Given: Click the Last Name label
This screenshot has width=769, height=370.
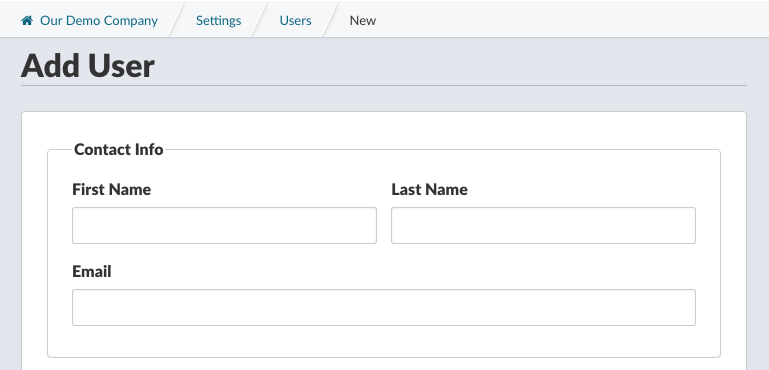Looking at the screenshot, I should pos(429,189).
